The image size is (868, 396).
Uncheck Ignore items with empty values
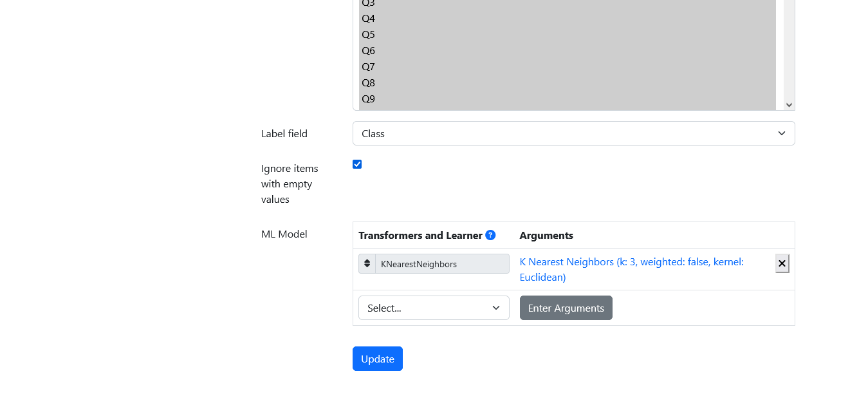pyautogui.click(x=357, y=164)
